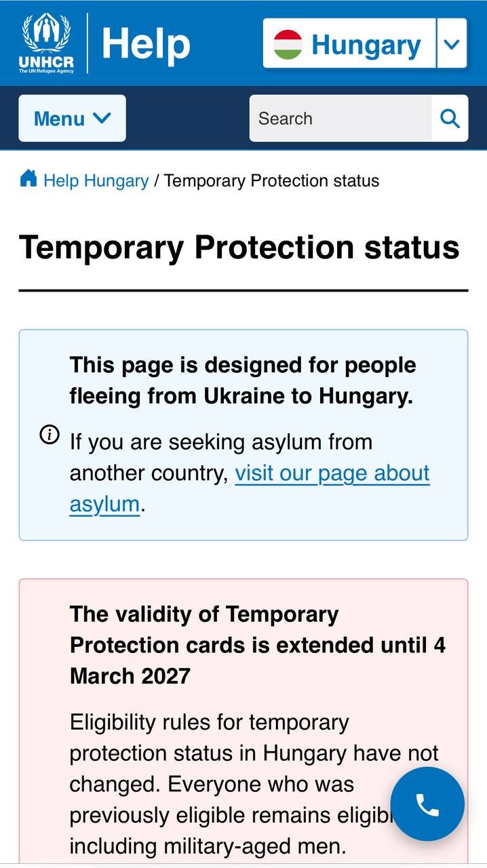Image resolution: width=487 pixels, height=868 pixels.
Task: Click the chevron beside Menu
Action: (x=101, y=118)
